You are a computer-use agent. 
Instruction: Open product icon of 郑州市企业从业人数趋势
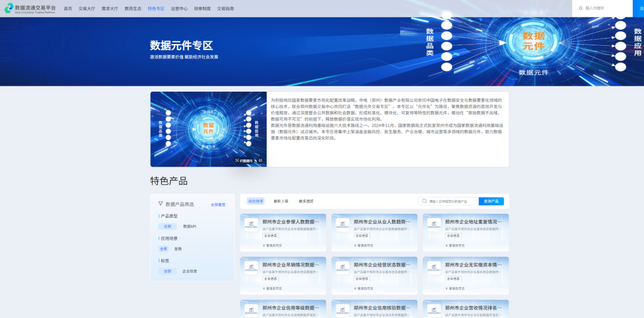pyautogui.click(x=342, y=224)
